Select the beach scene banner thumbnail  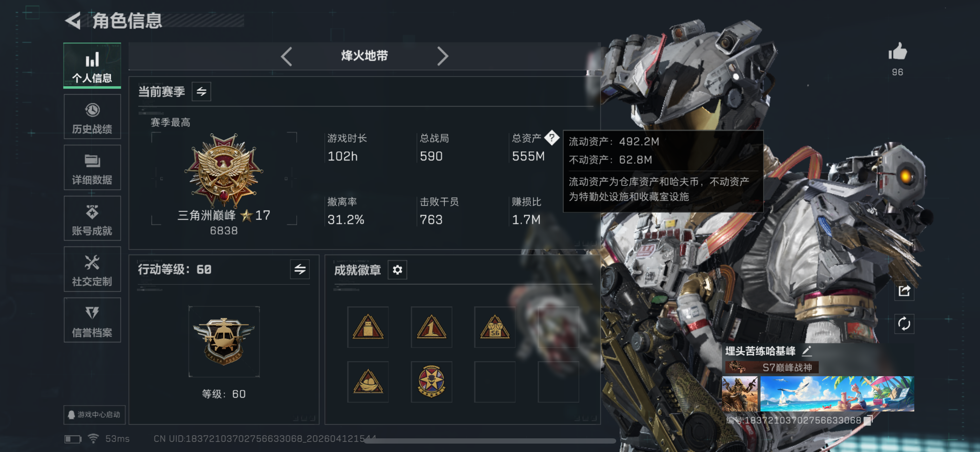tap(837, 394)
